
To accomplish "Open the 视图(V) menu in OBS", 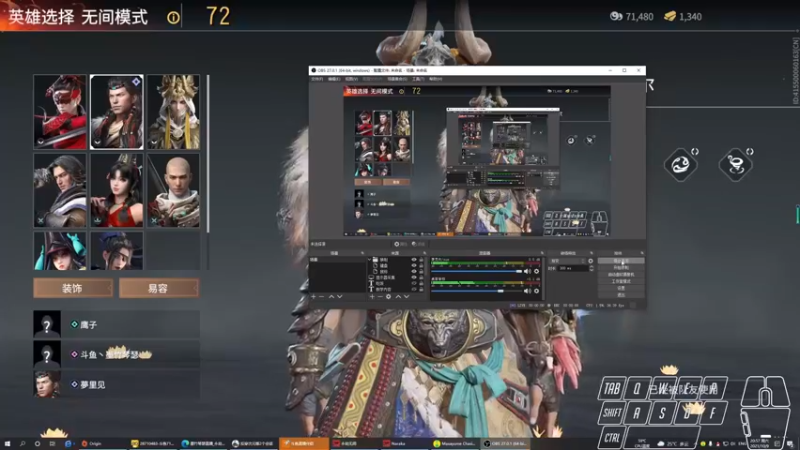I will (x=351, y=79).
